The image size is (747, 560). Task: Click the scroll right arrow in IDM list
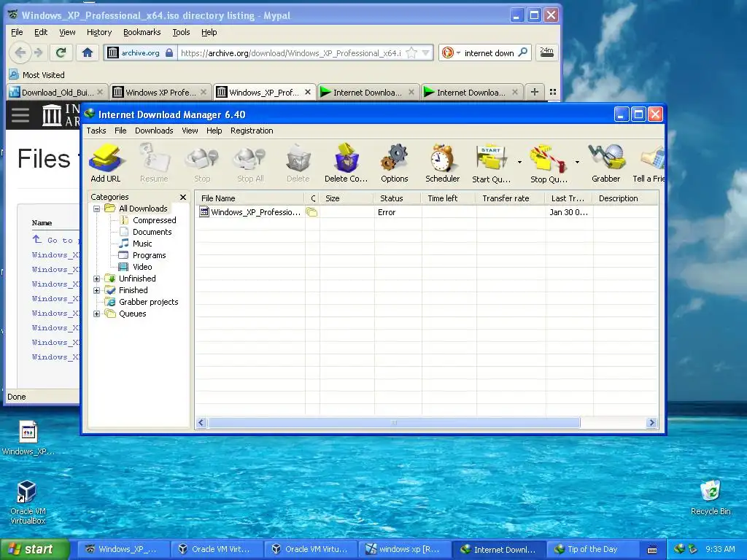click(x=651, y=423)
